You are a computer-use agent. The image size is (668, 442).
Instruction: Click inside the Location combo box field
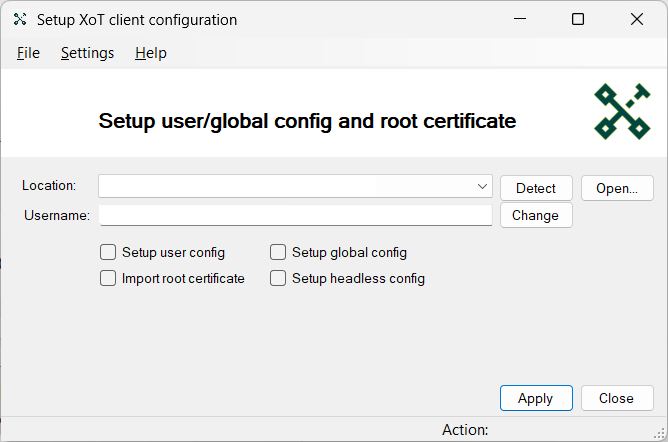tap(295, 187)
